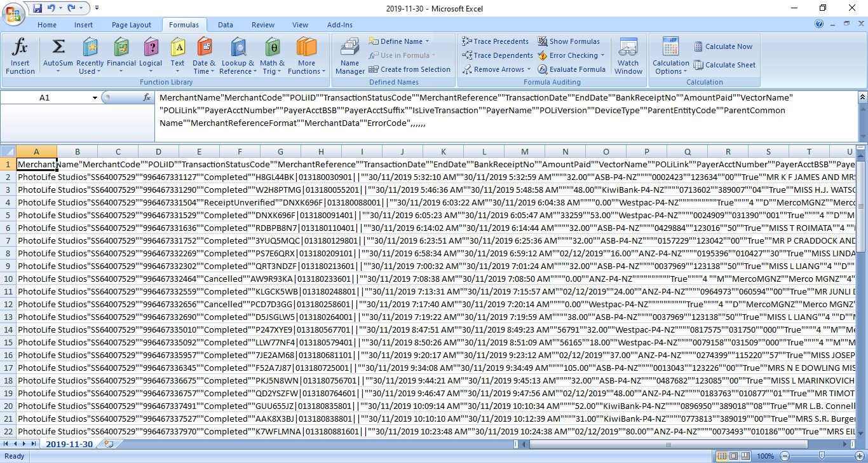Screen dimensions: 868x463
Task: Click Calculate Sheet
Action: (724, 65)
